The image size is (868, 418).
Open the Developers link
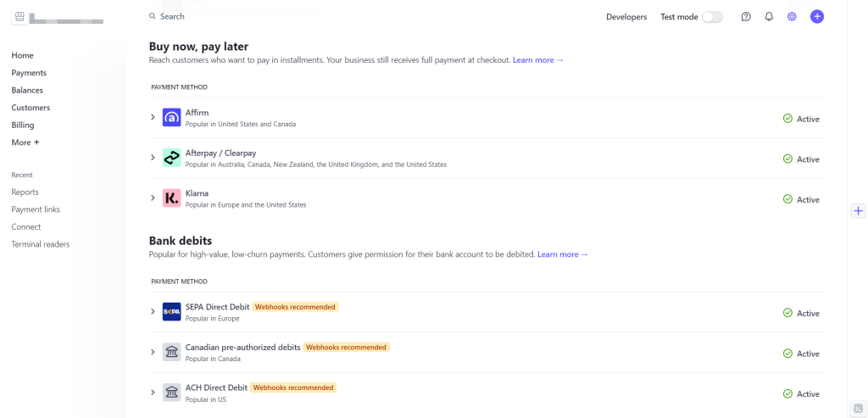[x=626, y=17]
